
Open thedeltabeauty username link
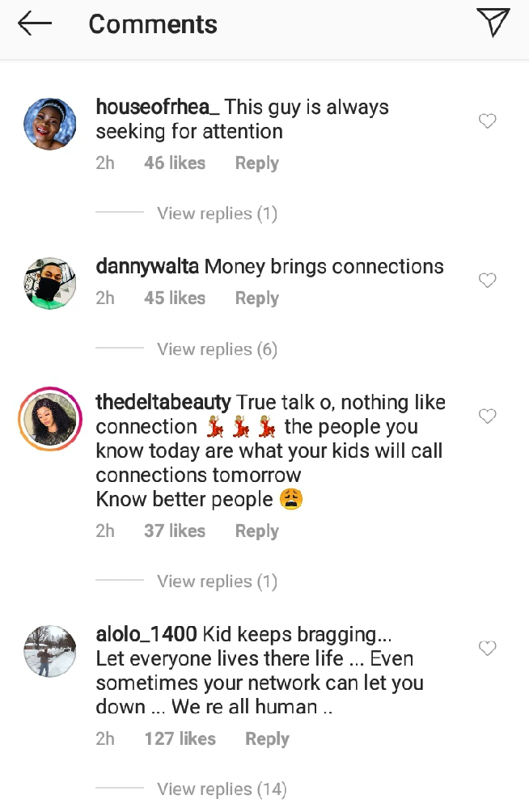(x=163, y=403)
